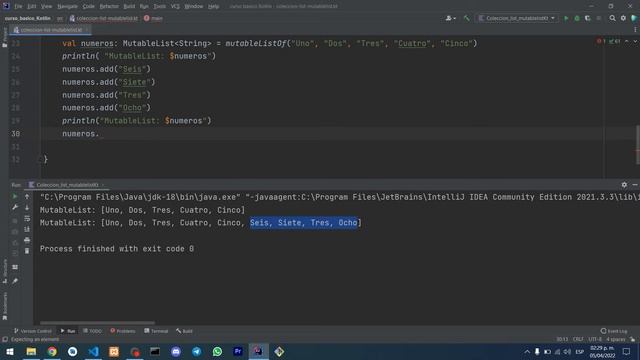Open the Structure tool window sidebar tab
This screenshot has height=360, width=640.
4,271
